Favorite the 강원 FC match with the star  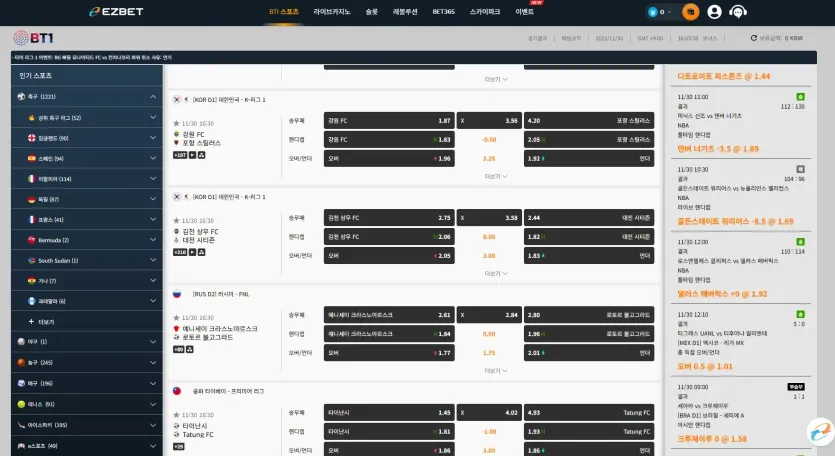tap(176, 123)
